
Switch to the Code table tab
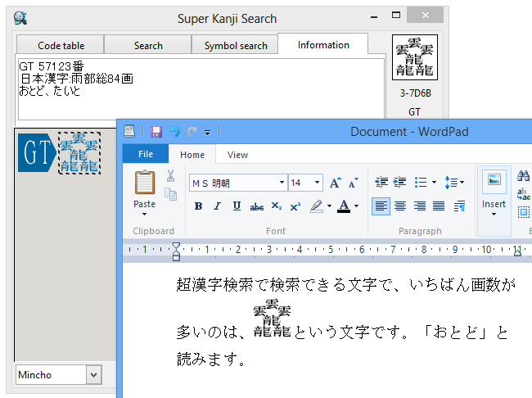tap(61, 45)
